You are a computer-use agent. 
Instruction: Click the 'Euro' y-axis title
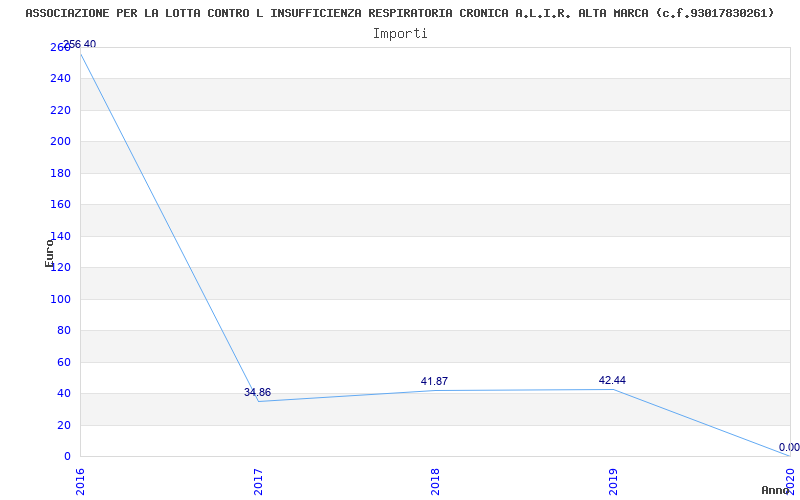coord(49,253)
